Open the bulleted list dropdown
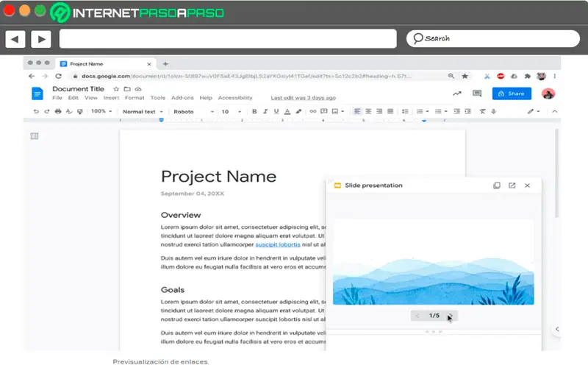Viewport: 588px width, 368px height. [440, 111]
